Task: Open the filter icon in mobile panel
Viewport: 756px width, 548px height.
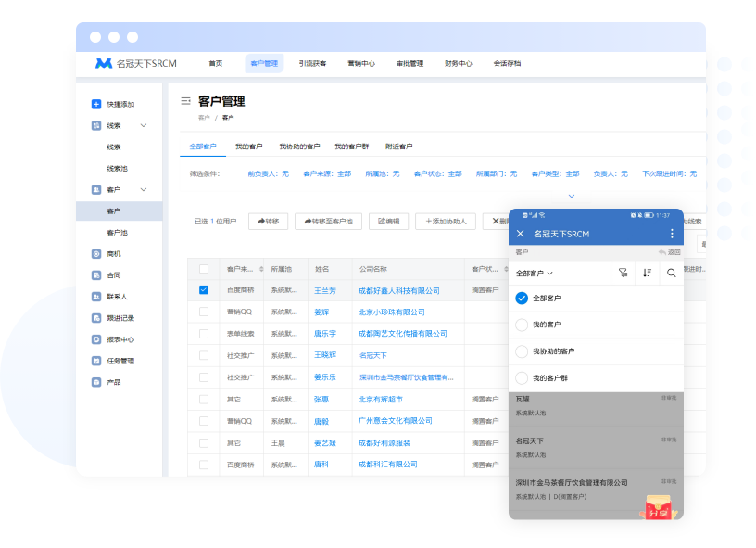Action: 623,273
